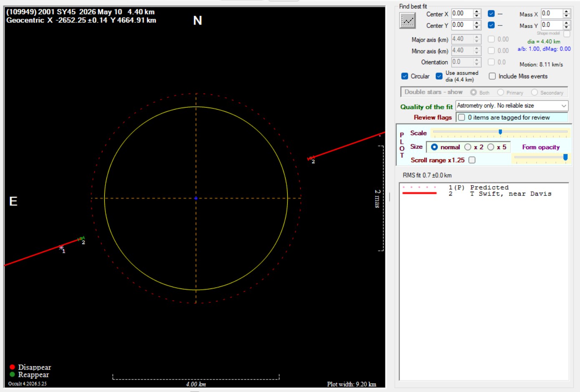
Task: Uncheck the checkbox beside Center Y
Action: coord(491,25)
